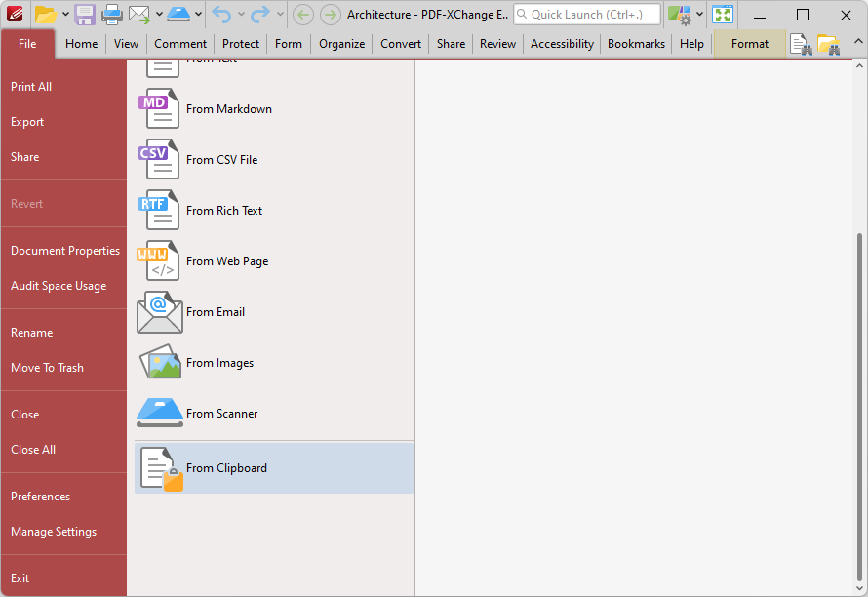Open the Share ribbon tab
868x597 pixels.
click(451, 44)
